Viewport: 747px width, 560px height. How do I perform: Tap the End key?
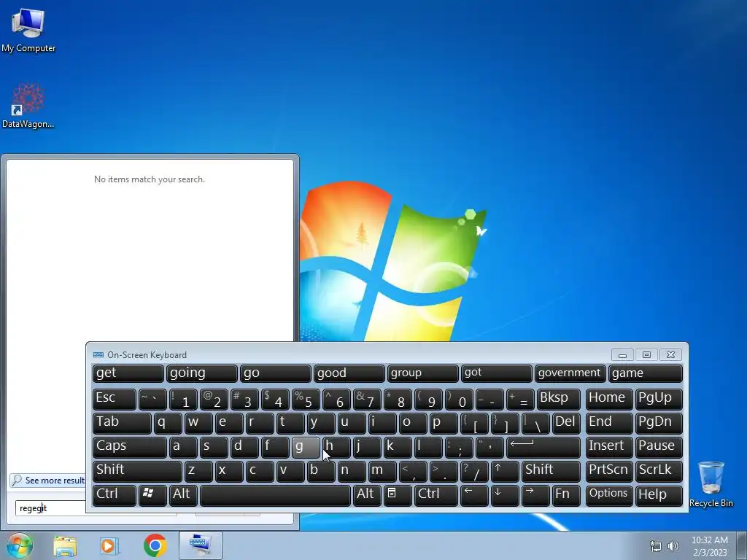609,423
